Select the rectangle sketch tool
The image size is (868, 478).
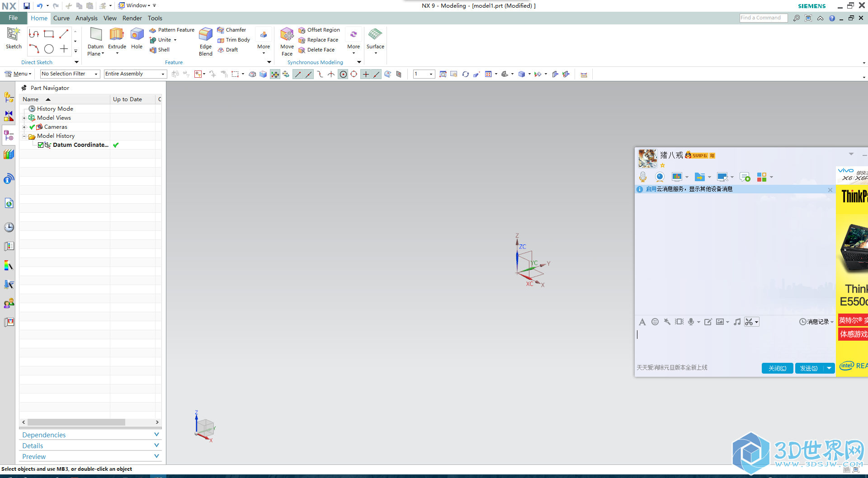(x=49, y=34)
